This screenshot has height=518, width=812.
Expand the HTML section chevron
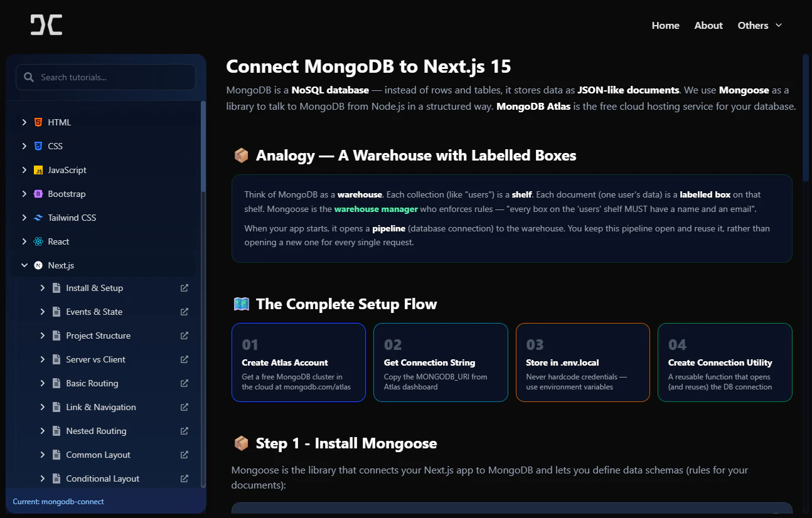[24, 122]
